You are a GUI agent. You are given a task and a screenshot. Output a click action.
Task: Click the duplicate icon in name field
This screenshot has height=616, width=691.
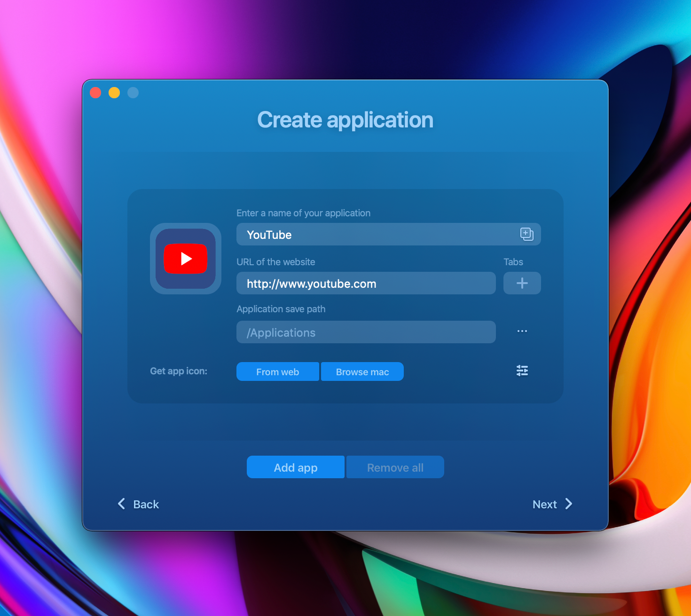point(526,234)
